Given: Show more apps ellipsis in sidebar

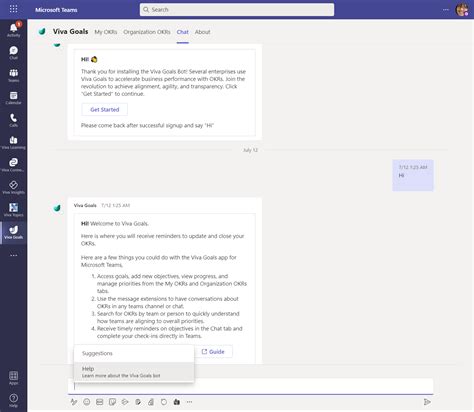Looking at the screenshot, I should pos(13,255).
